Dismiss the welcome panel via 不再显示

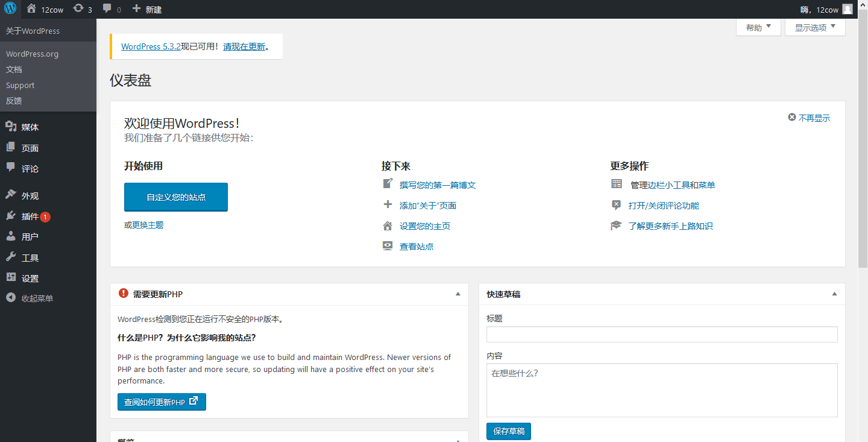[x=809, y=118]
